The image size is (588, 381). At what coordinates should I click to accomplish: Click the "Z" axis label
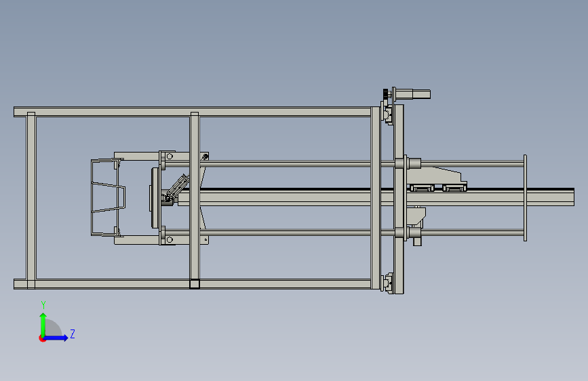pos(73,334)
